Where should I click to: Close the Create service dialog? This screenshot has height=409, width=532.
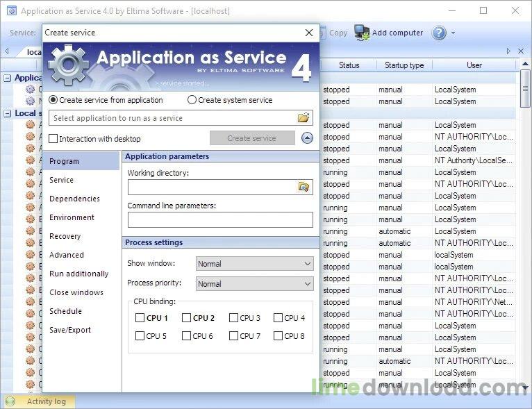309,33
